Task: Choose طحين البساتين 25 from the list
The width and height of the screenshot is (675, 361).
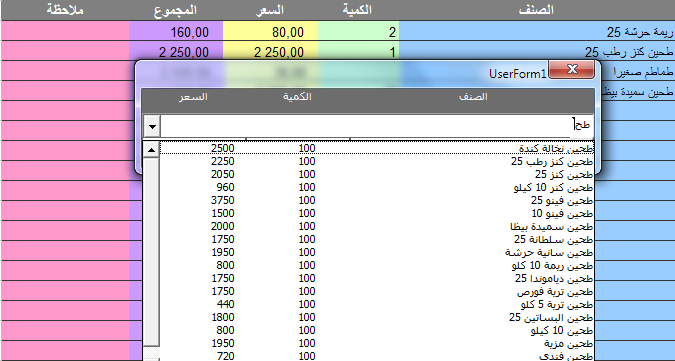Action: pyautogui.click(x=377, y=317)
